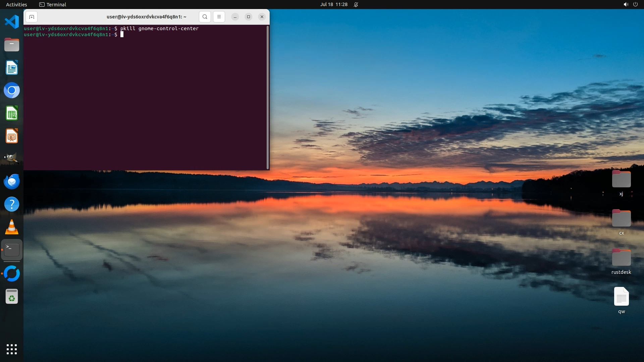Open Thunderbird mail client

(12, 181)
